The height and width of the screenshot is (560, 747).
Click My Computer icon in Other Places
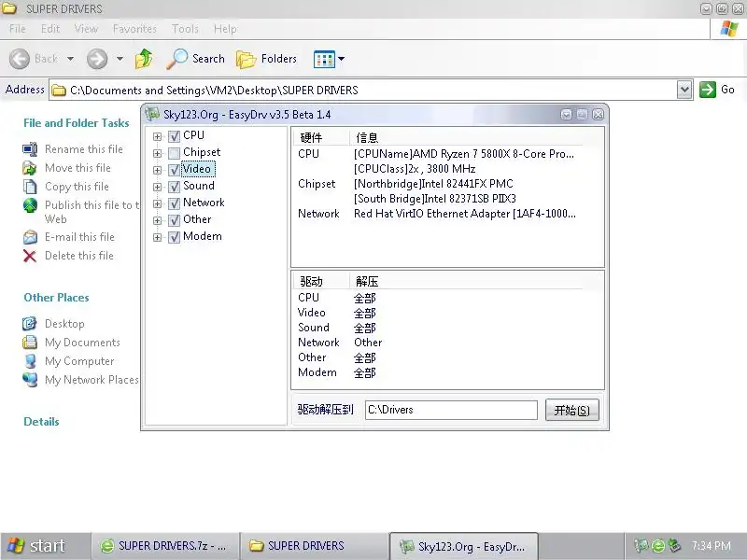[x=30, y=361]
